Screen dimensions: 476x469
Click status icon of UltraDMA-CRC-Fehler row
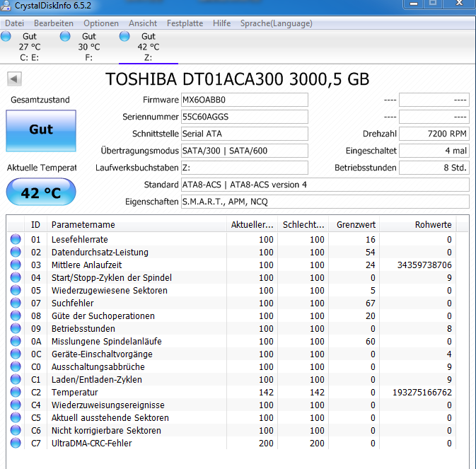[16, 444]
